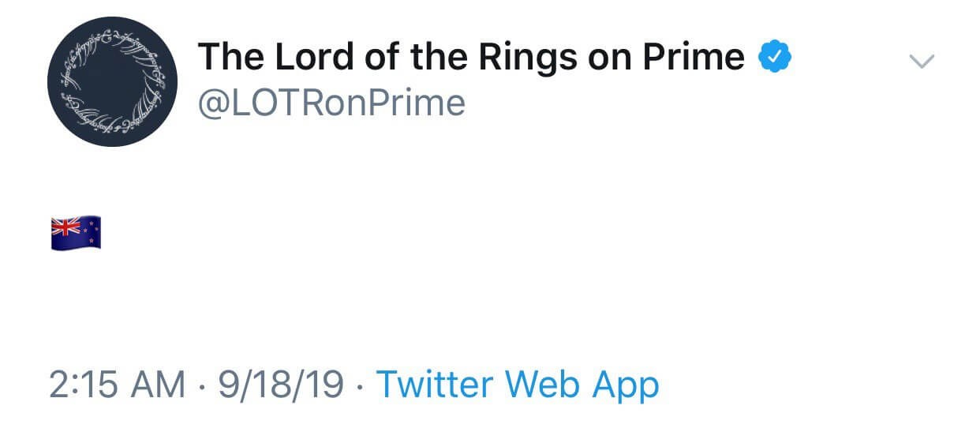Open the account's Elvish ring script avatar
Image resolution: width=980 pixels, height=428 pixels.
click(x=113, y=81)
